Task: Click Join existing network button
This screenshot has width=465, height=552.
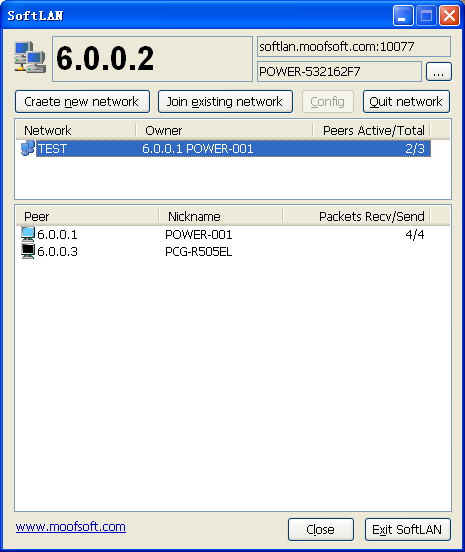Action: coord(225,102)
